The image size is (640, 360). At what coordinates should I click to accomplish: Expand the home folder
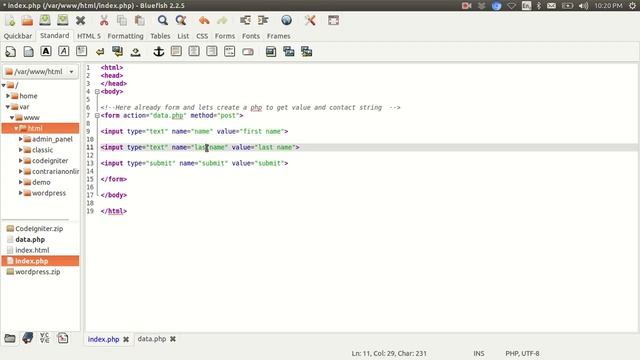tap(8, 96)
